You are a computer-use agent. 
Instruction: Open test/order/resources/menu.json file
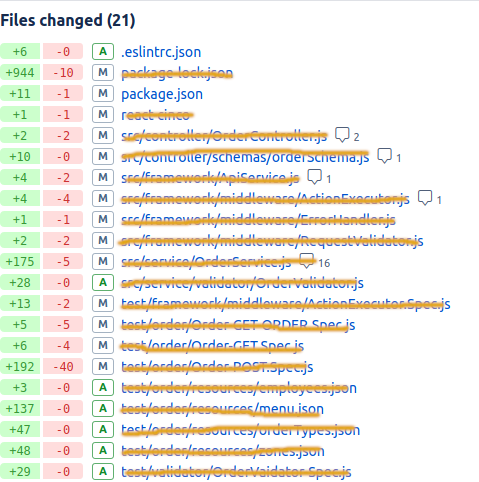[222, 409]
